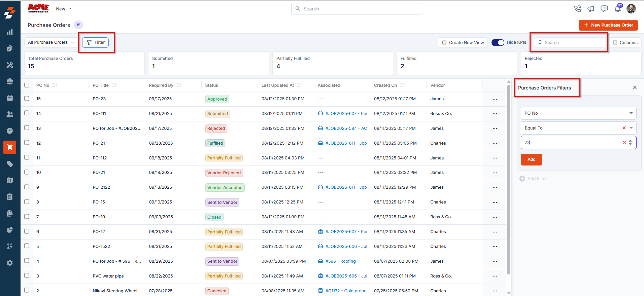This screenshot has width=644, height=296.
Task: Click the PVC water pipe PO title
Action: tap(108, 276)
